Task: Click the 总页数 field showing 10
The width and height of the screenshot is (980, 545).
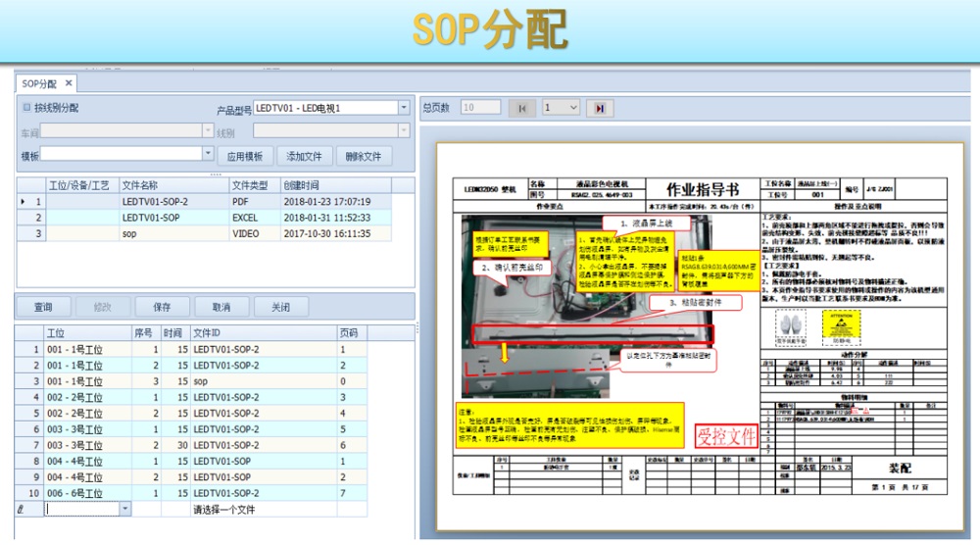Action: coord(480,108)
